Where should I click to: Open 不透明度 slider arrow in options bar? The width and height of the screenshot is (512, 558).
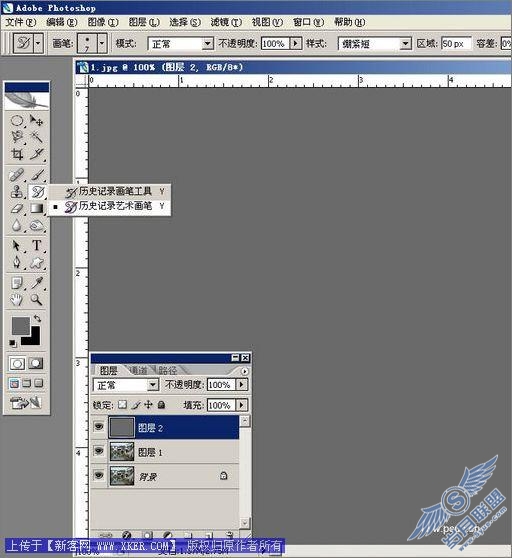tap(295, 44)
